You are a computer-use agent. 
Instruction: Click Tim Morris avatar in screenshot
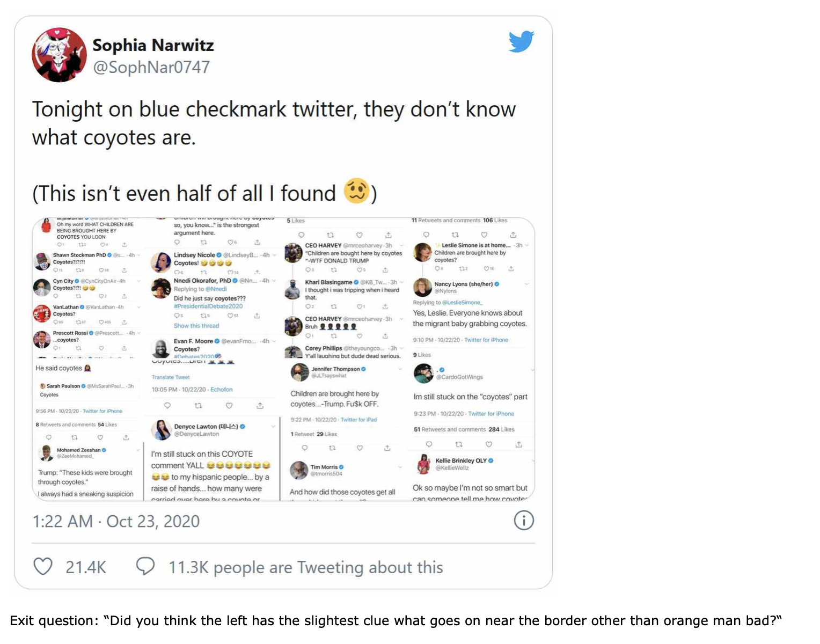[299, 470]
